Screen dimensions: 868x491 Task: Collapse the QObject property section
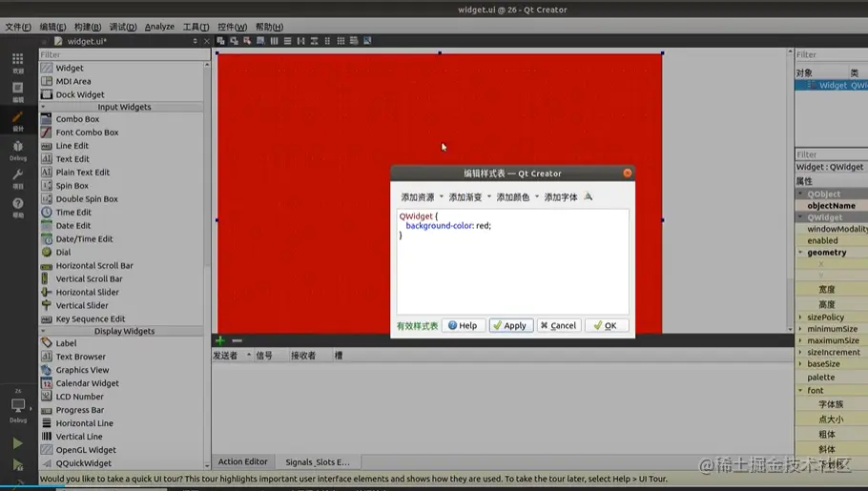800,194
